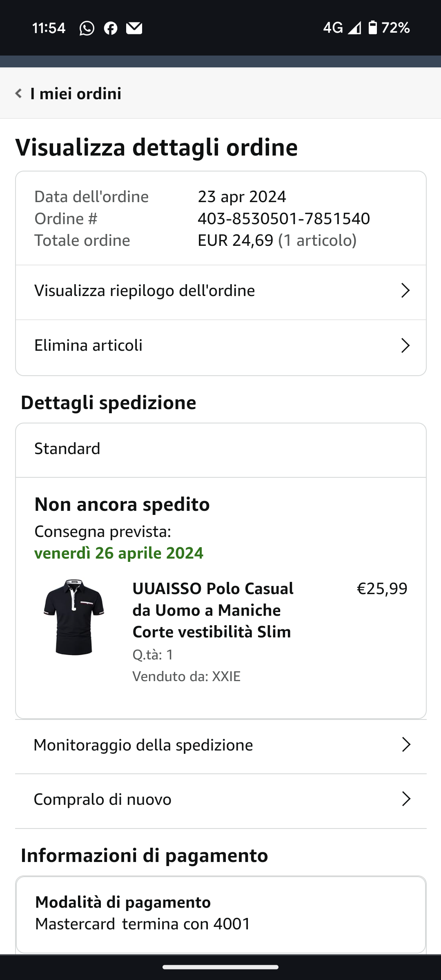This screenshot has height=980, width=441.
Task: Tap the Facebook notification icon
Action: 110,28
